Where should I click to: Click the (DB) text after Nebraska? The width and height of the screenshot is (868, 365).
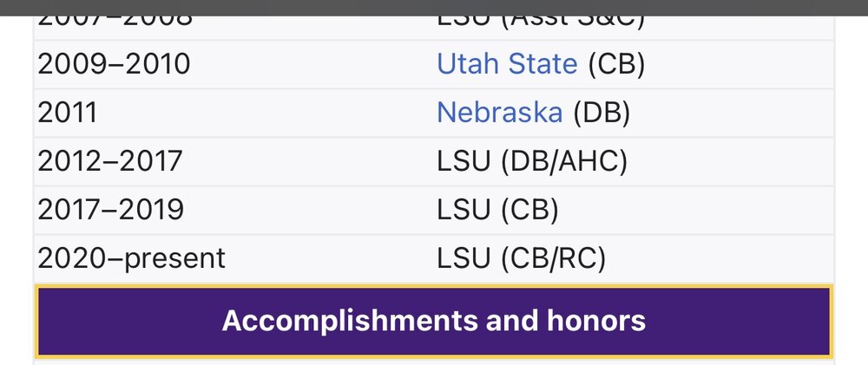(x=602, y=112)
